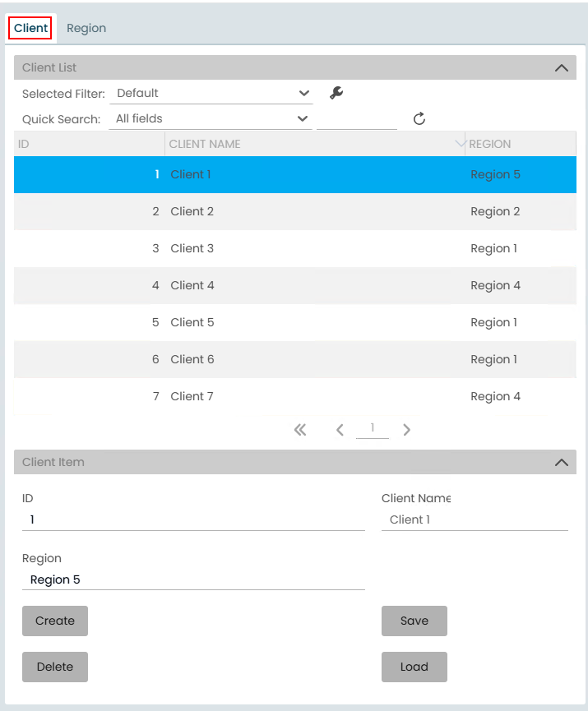This screenshot has height=711, width=588.
Task: Select the Client tab
Action: [x=31, y=28]
